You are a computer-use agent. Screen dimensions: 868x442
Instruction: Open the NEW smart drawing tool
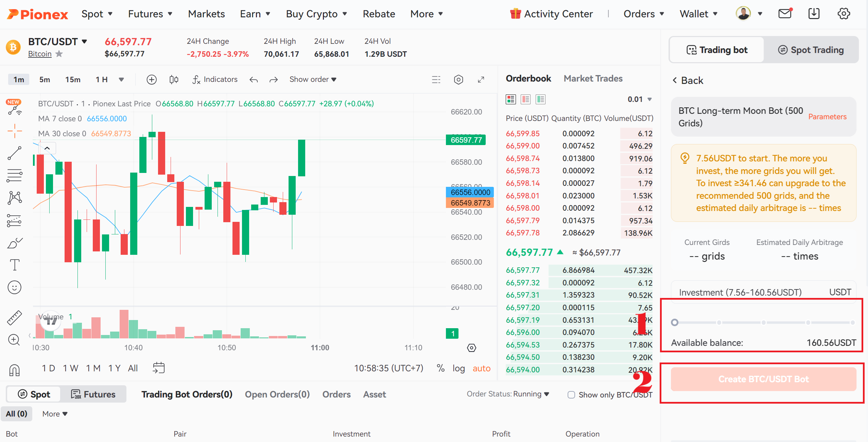[14, 108]
